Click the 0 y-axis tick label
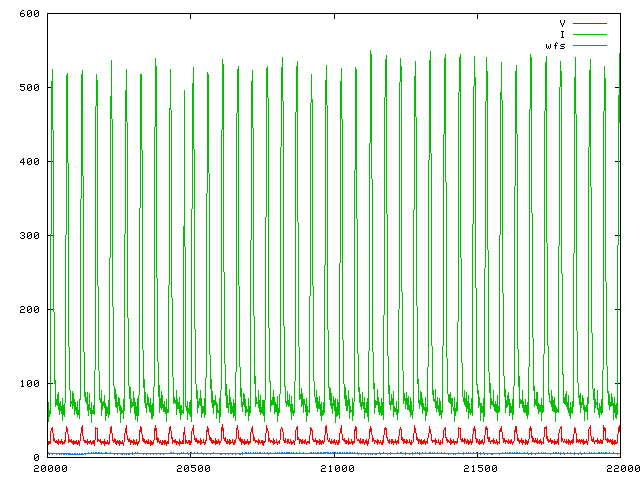This screenshot has height=480, width=640. click(x=34, y=457)
